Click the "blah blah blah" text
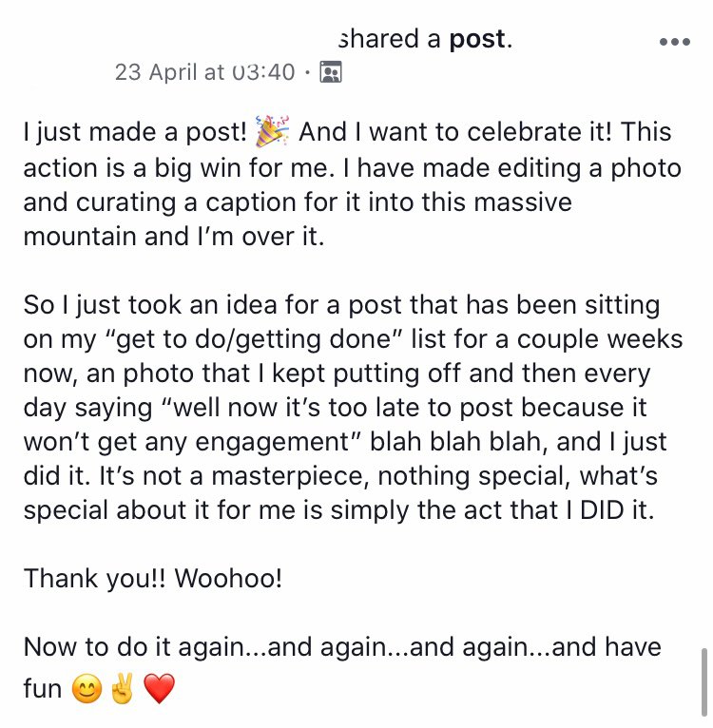This screenshot has width=713, height=728. [455, 442]
